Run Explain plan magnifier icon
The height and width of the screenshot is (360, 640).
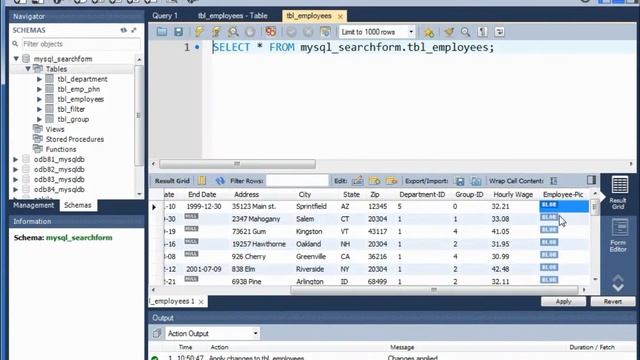[x=233, y=32]
